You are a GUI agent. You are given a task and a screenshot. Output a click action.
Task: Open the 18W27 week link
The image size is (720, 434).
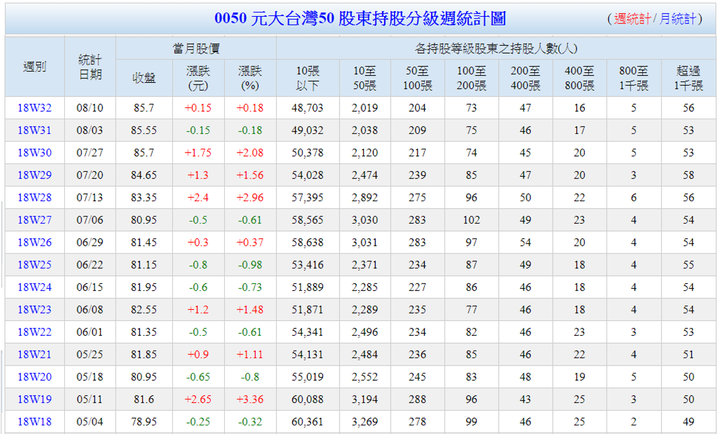click(34, 220)
